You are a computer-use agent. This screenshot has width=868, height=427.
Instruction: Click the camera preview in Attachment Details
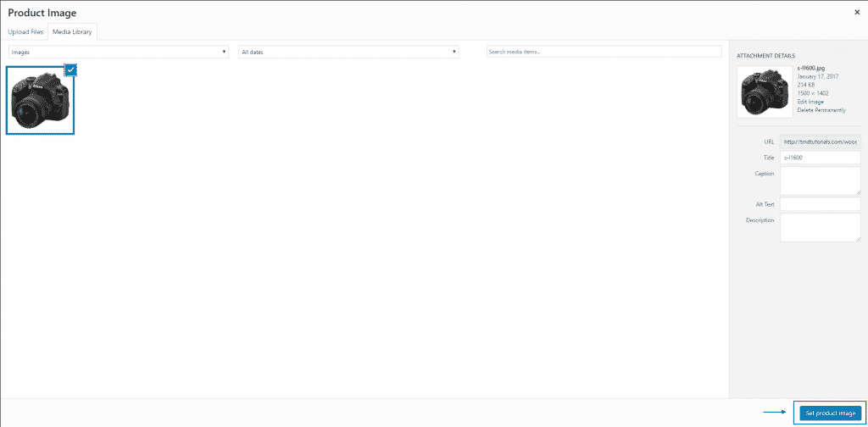pyautogui.click(x=765, y=91)
